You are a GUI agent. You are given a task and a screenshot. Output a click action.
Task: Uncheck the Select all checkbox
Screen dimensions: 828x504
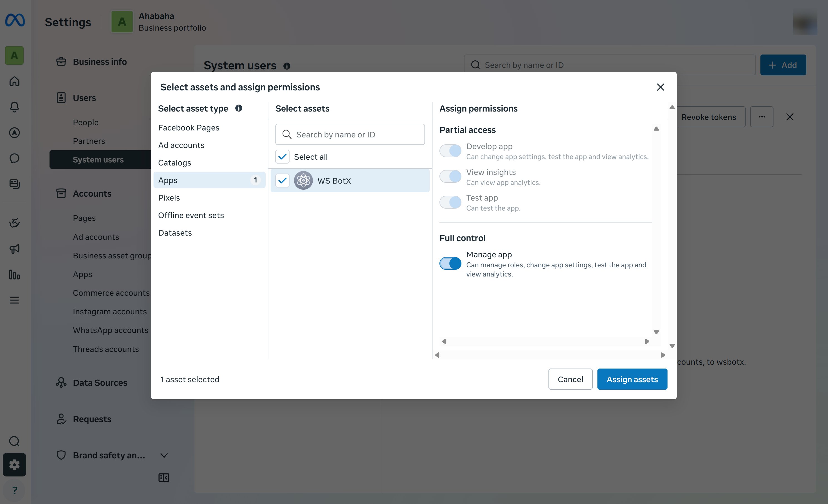(282, 157)
